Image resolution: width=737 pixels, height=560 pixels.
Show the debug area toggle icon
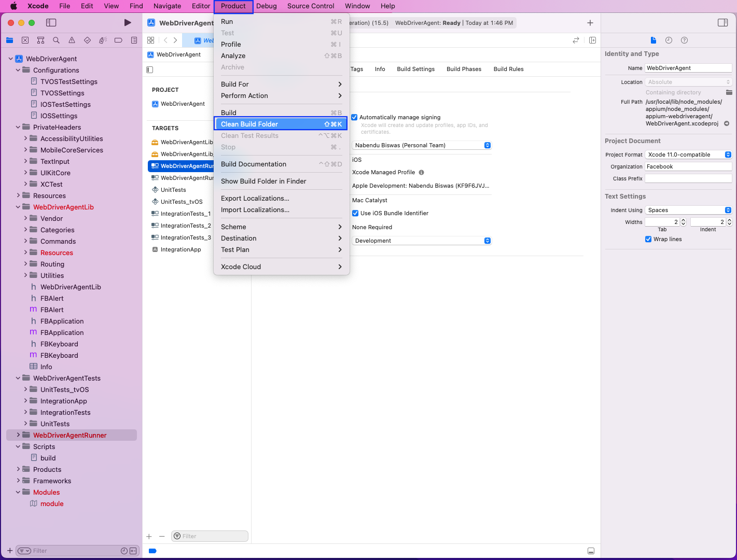591,551
